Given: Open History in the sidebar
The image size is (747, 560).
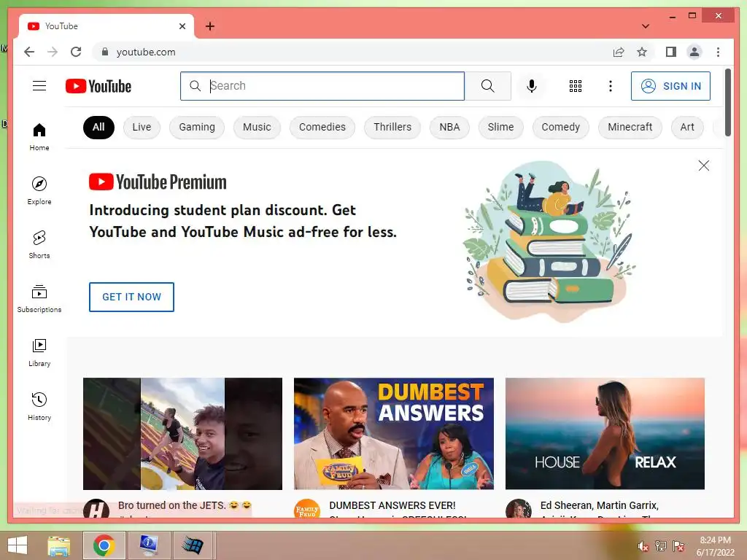Looking at the screenshot, I should [x=39, y=406].
